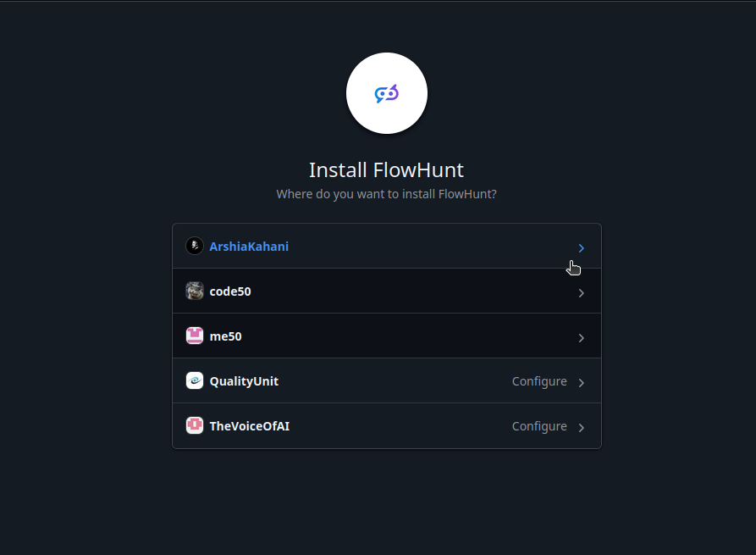756x555 pixels.
Task: Click the QualityUnit account row
Action: click(x=242, y=380)
